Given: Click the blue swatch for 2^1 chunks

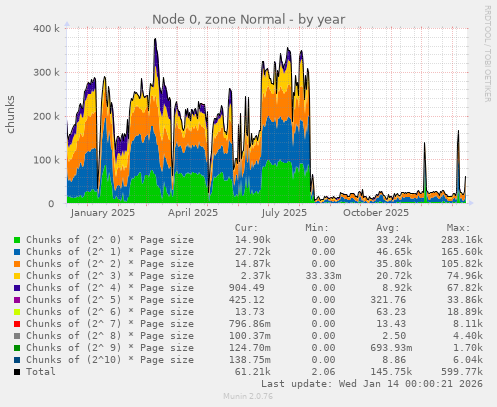Looking at the screenshot, I should click(x=17, y=252).
